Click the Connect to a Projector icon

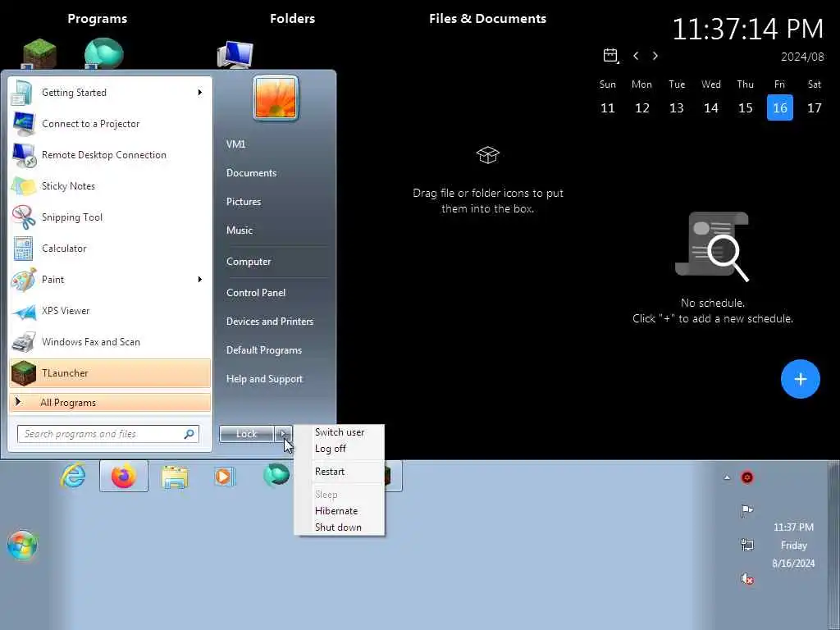24,124
